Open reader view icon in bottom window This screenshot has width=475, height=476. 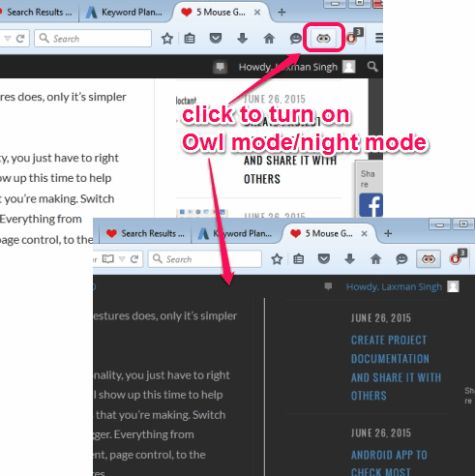(x=108, y=259)
